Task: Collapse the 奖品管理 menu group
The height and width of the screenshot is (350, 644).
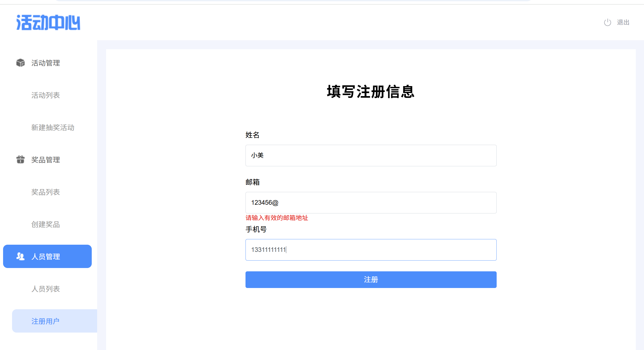Action: (46, 160)
